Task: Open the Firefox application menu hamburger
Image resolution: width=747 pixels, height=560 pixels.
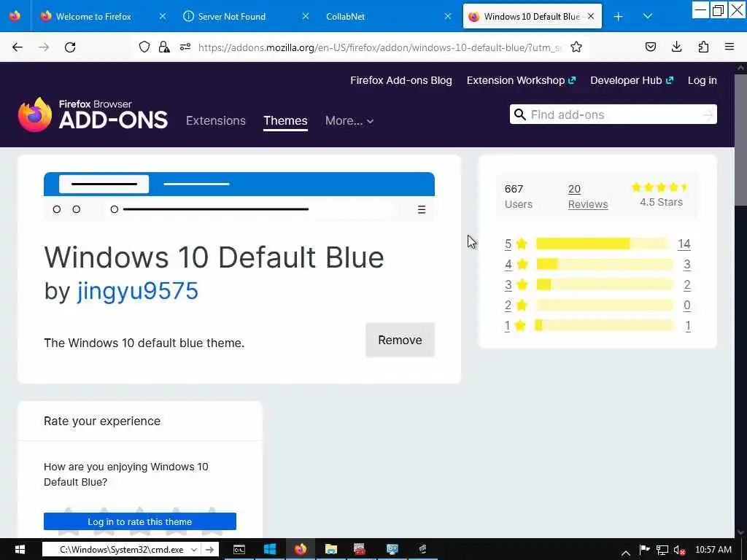Action: tap(729, 47)
